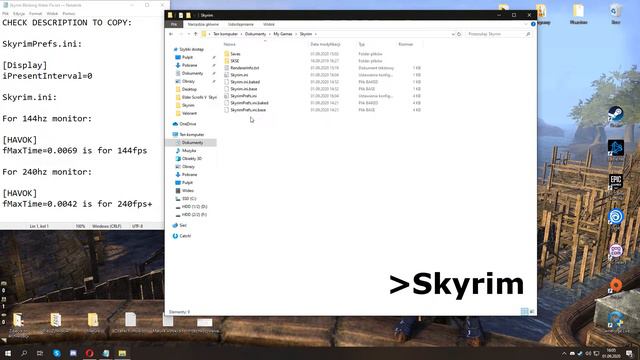Select the SkyrimPrefs.ini file
Screen dimensions: 640x360
243,96
